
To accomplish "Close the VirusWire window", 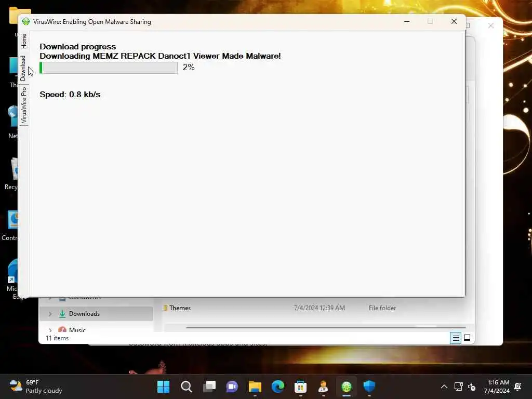I will tap(454, 21).
